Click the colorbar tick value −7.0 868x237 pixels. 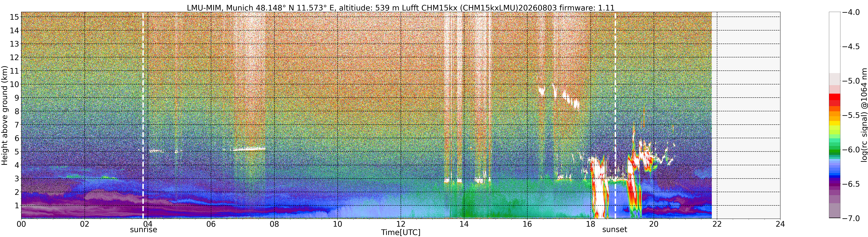coord(851,218)
